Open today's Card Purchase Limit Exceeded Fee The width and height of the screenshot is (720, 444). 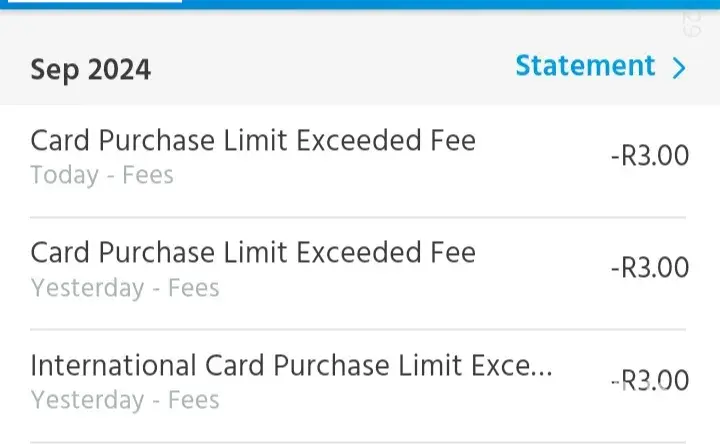253,140
